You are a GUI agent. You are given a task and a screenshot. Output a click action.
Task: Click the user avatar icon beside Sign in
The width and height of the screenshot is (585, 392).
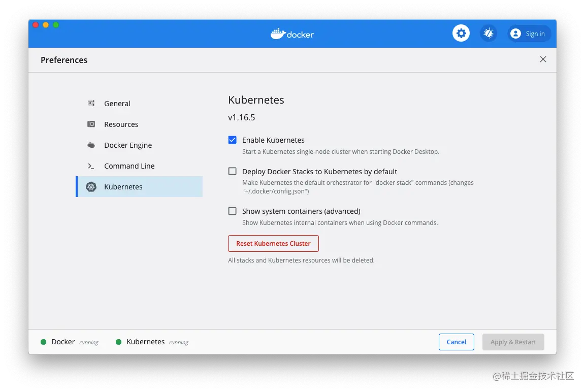(x=515, y=34)
